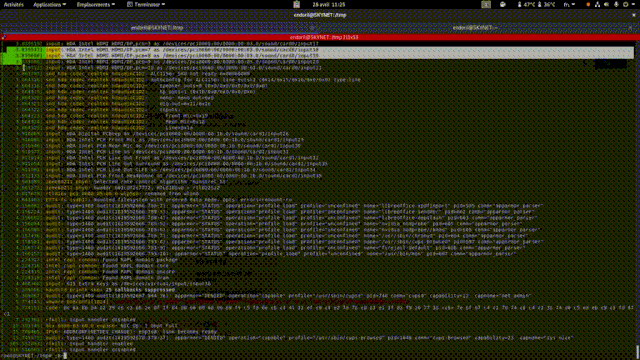Toggle the caffeine cup indicator
Screen dimensions: 640x360
click(503, 4)
